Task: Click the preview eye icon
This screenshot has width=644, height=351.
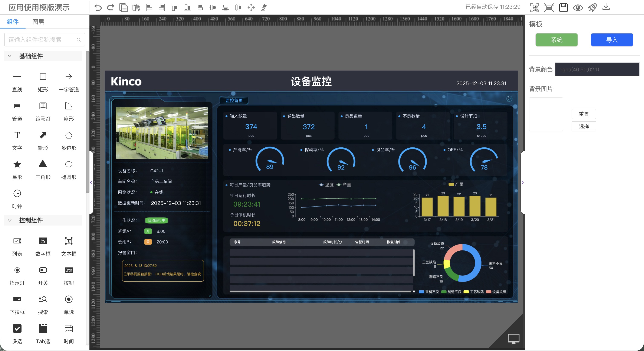Action: pos(578,7)
